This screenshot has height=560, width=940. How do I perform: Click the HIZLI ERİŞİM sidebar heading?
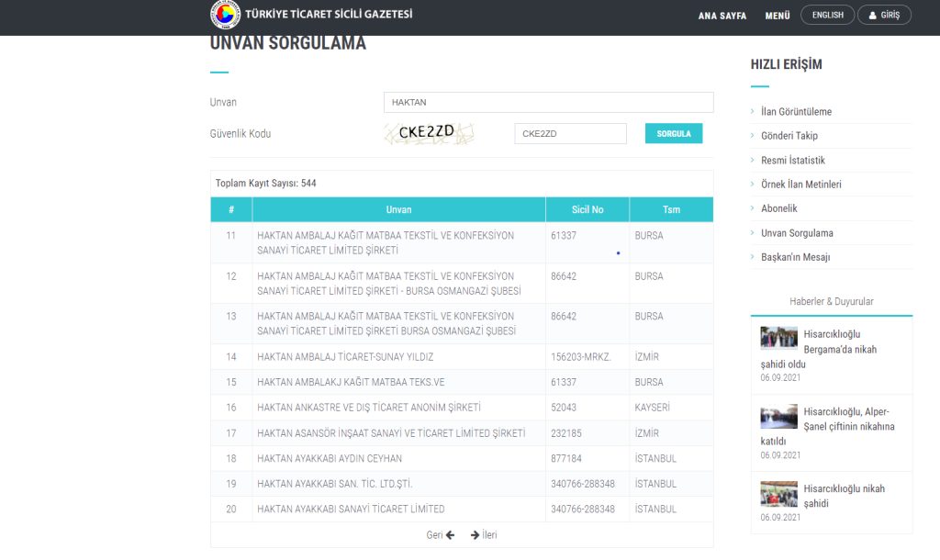click(x=787, y=64)
